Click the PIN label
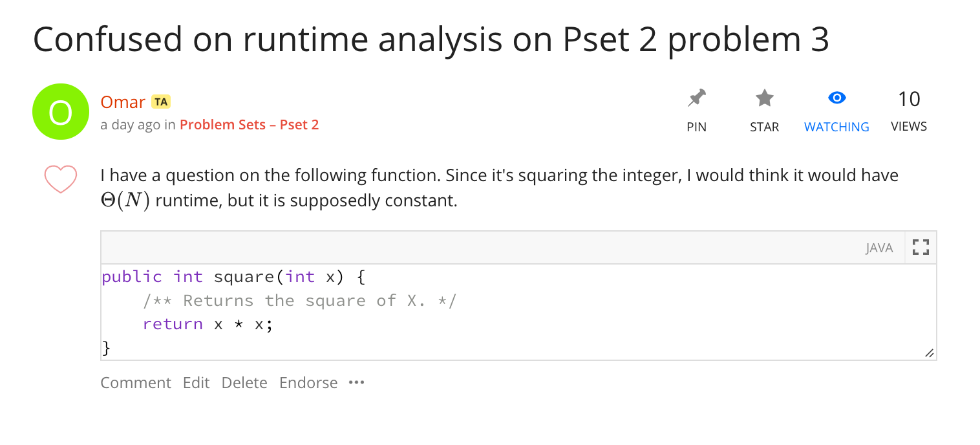Screen dimensions: 980x445 point(696,127)
